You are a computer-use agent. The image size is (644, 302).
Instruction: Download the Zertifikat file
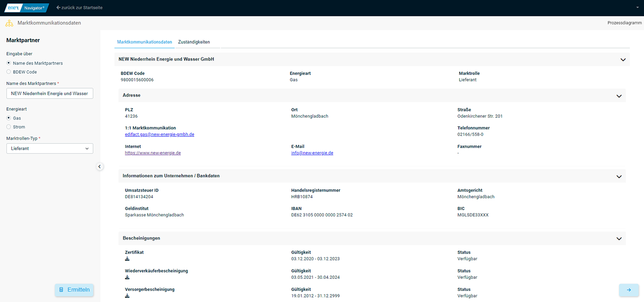[x=127, y=259]
